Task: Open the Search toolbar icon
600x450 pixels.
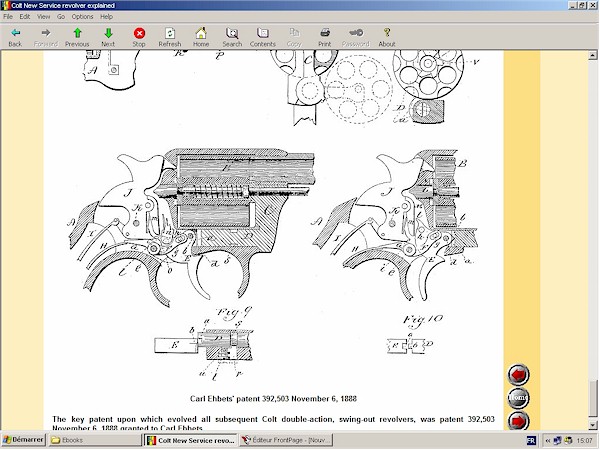Action: (232, 37)
